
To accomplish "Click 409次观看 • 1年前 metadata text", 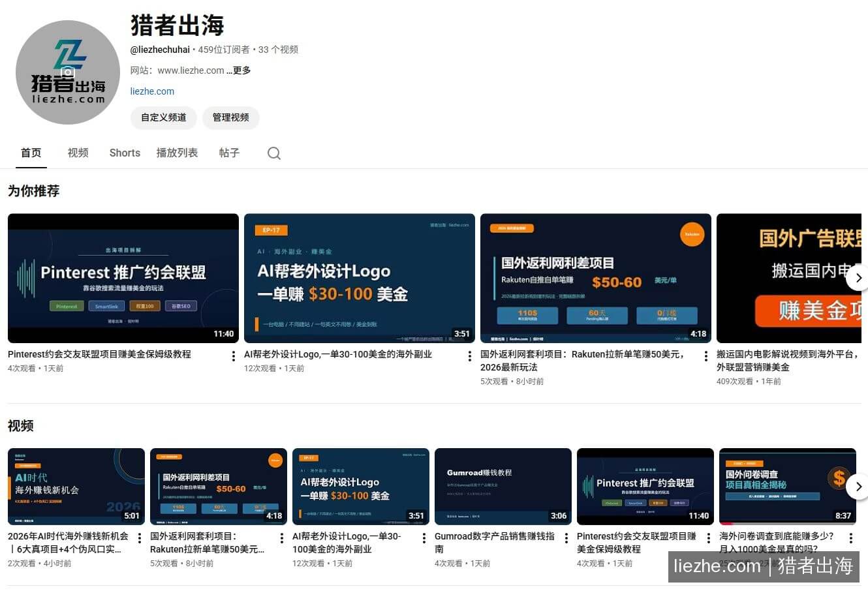I will [749, 382].
